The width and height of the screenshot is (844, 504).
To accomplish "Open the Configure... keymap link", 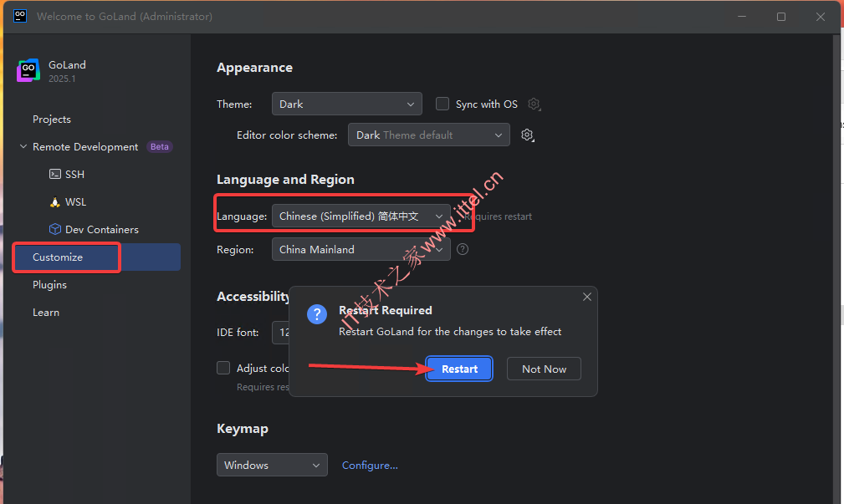I will pyautogui.click(x=370, y=466).
